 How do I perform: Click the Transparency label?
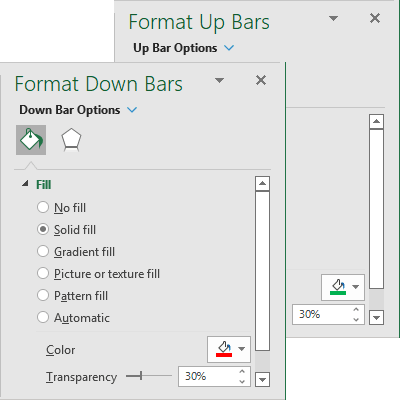(82, 377)
